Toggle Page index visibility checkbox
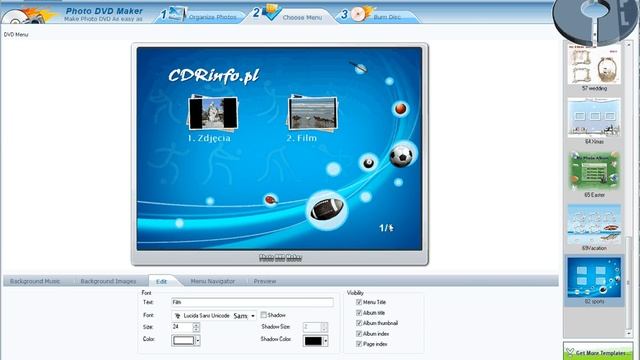The width and height of the screenshot is (640, 360). coord(359,344)
